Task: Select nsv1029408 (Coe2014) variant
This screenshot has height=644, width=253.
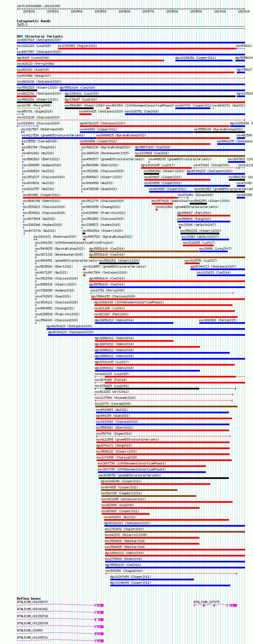Action: point(152,153)
